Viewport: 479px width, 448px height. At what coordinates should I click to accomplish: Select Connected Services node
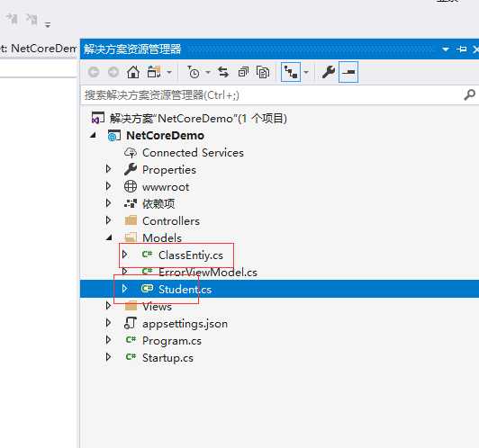click(x=193, y=153)
